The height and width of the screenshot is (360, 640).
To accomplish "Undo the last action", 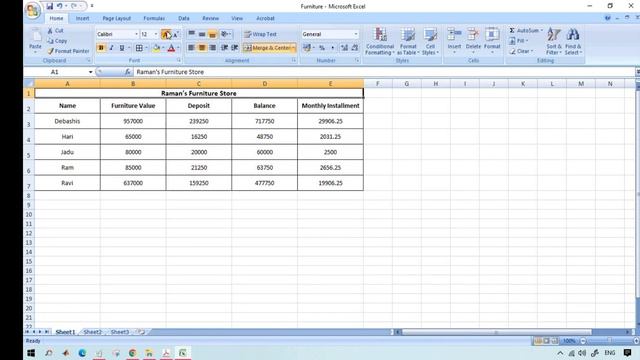I will [60, 6].
